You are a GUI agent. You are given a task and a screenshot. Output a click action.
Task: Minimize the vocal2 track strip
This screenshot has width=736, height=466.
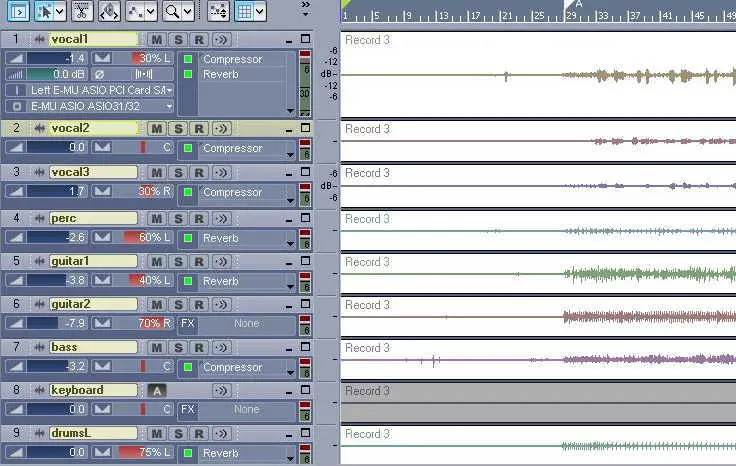(x=289, y=130)
